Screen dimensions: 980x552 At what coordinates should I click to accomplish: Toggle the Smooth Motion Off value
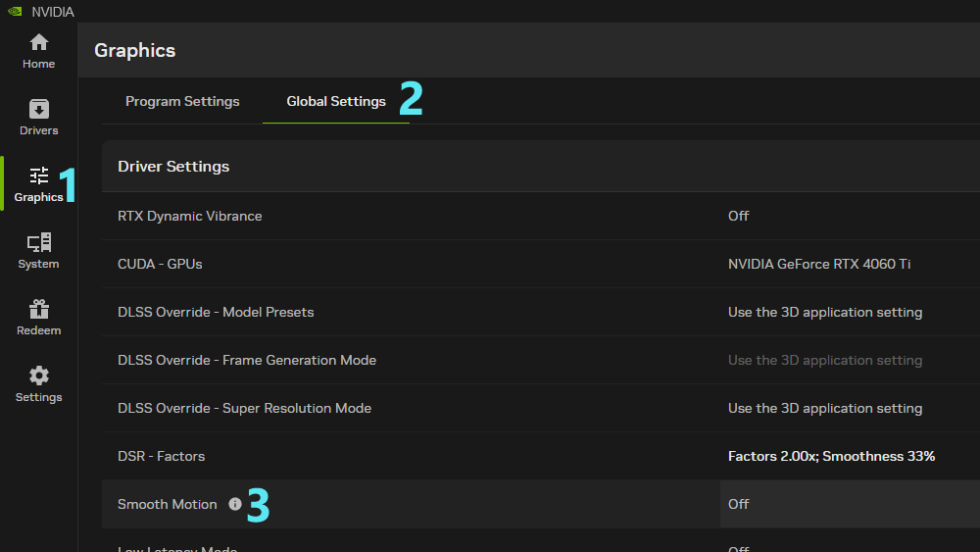pyautogui.click(x=739, y=504)
